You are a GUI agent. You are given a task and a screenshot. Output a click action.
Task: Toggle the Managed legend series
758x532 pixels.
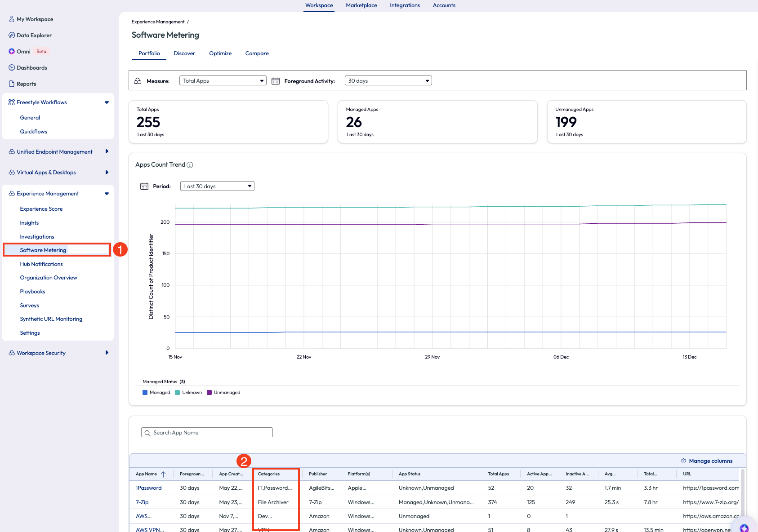tap(145, 393)
